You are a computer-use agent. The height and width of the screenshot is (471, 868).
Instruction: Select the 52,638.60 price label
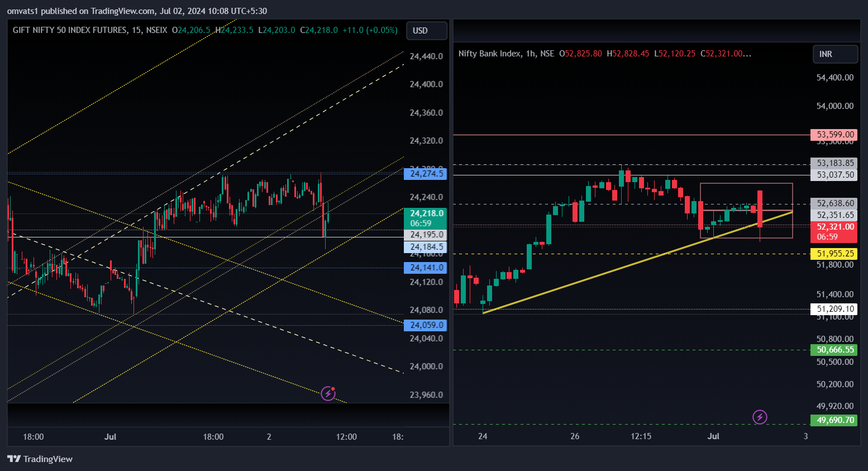pos(833,203)
